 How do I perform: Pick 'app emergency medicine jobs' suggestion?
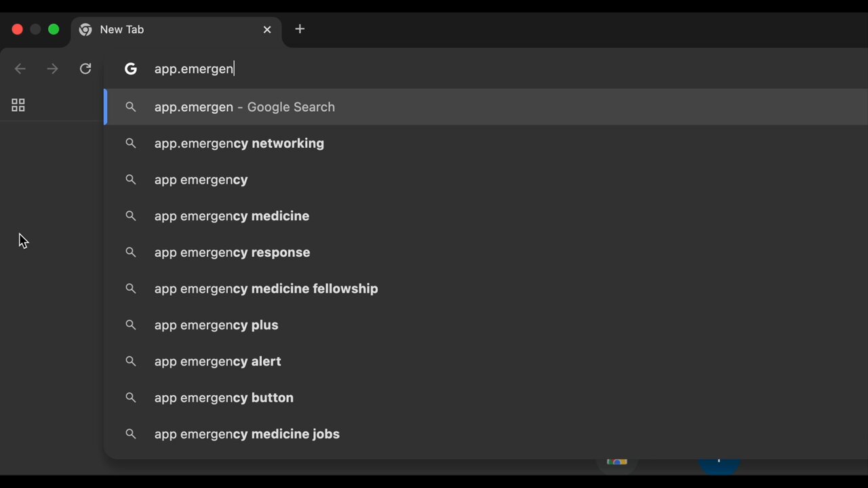point(486,434)
